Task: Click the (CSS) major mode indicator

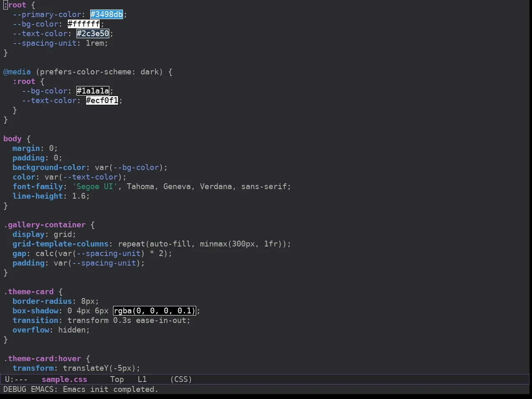Action: [181, 379]
